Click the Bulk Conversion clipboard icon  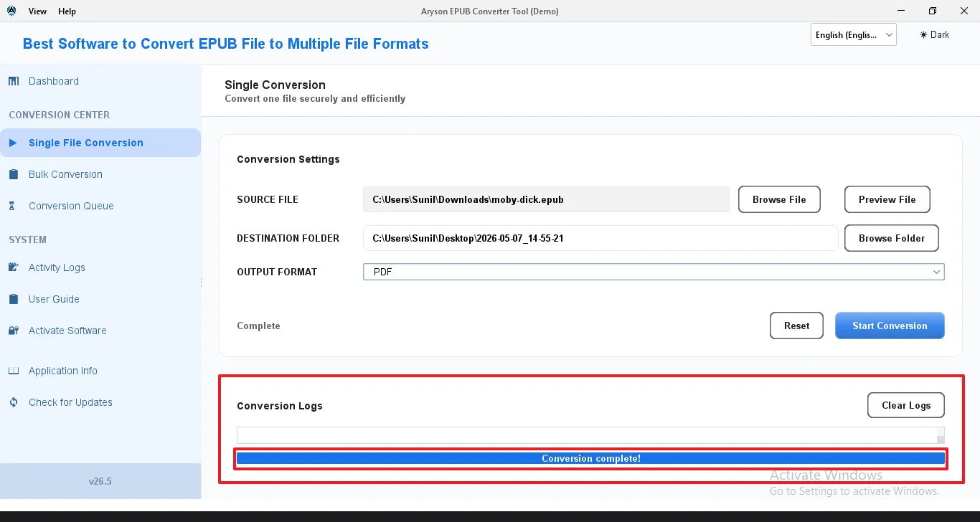coord(14,174)
